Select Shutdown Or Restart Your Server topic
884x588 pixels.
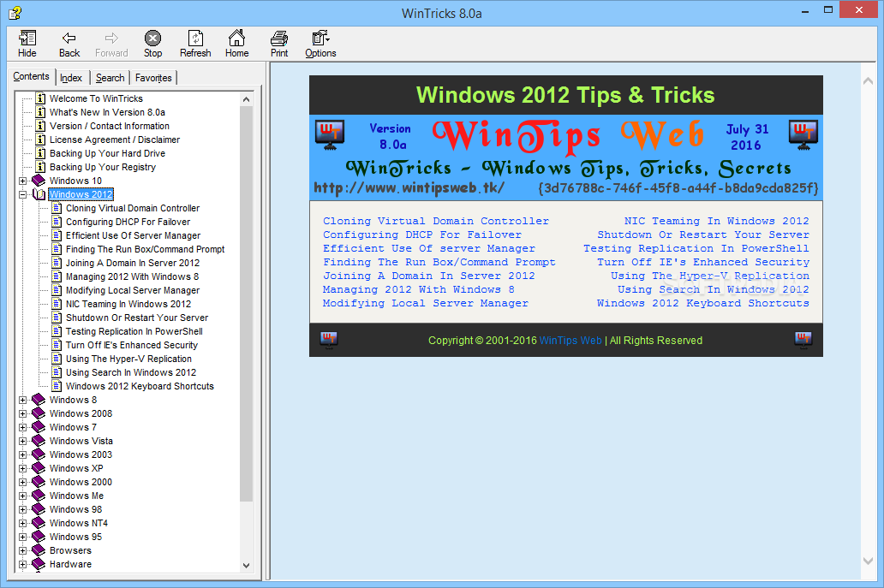tap(137, 318)
